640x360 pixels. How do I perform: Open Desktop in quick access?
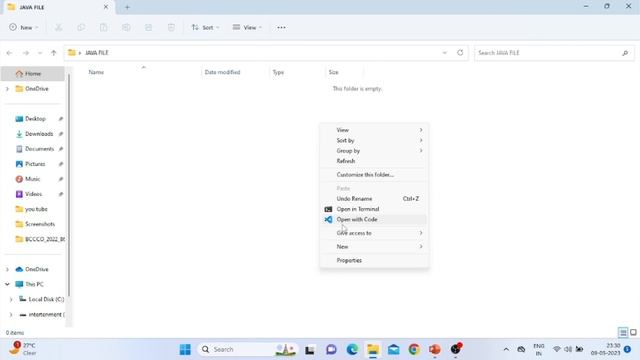click(x=35, y=119)
